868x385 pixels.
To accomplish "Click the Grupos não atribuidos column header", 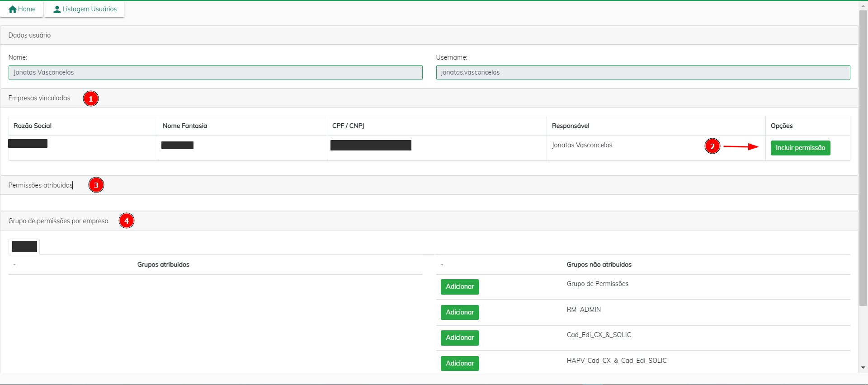I will coord(599,264).
